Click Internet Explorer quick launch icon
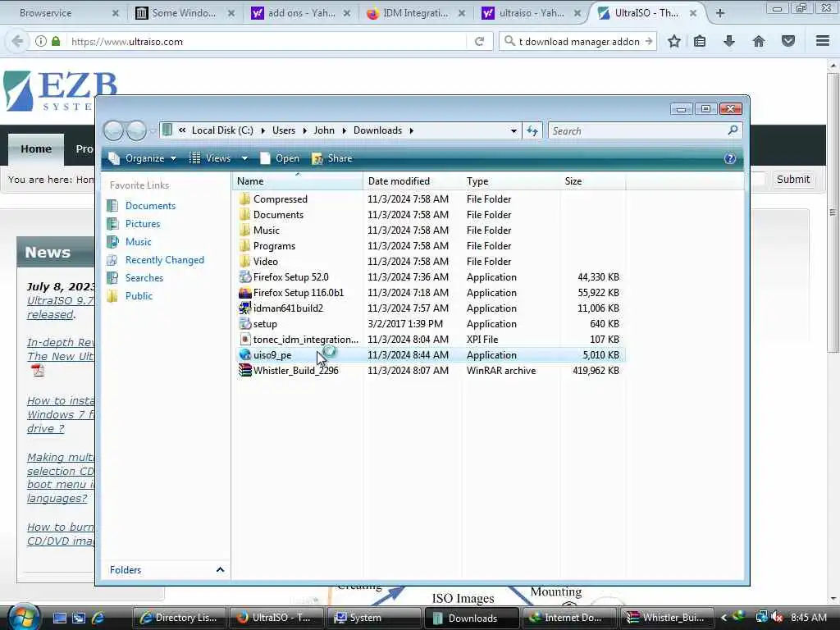840x630 pixels. click(x=98, y=618)
